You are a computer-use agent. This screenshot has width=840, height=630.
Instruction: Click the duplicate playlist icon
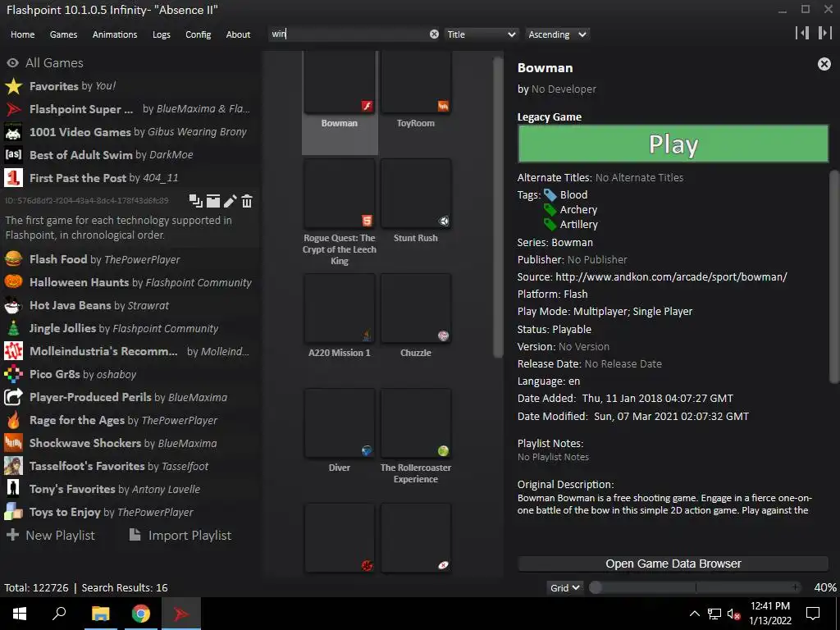195,201
